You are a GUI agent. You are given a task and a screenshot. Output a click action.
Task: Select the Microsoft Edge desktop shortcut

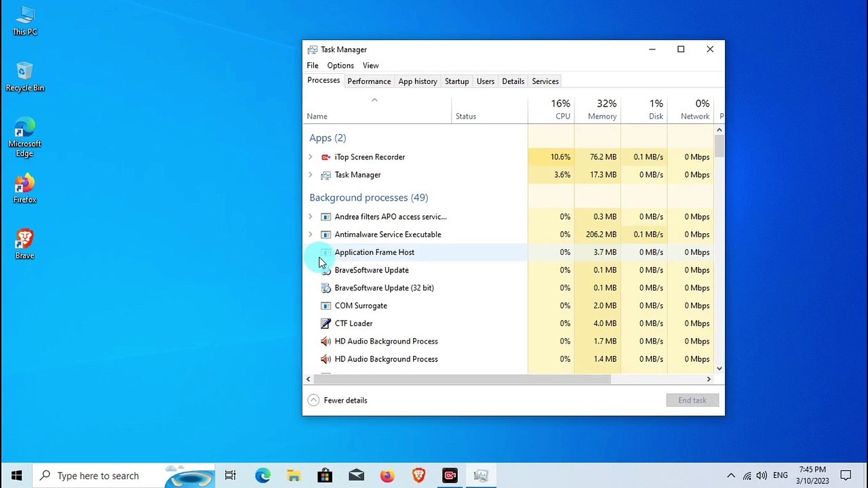point(24,138)
